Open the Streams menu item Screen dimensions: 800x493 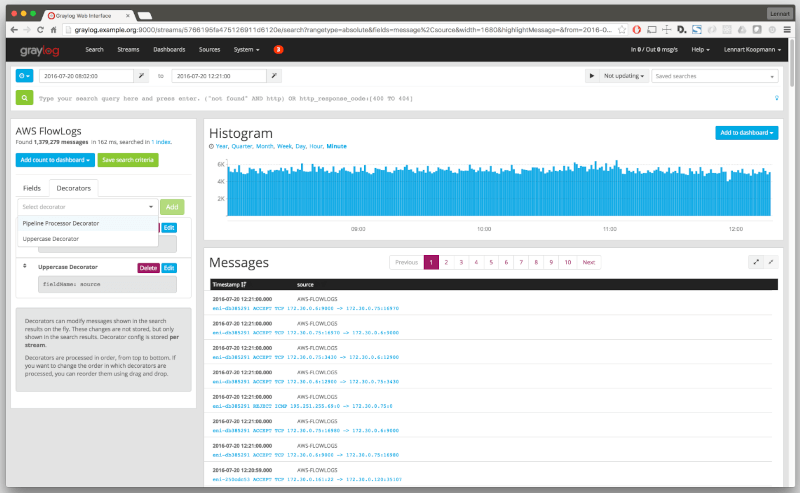128,50
